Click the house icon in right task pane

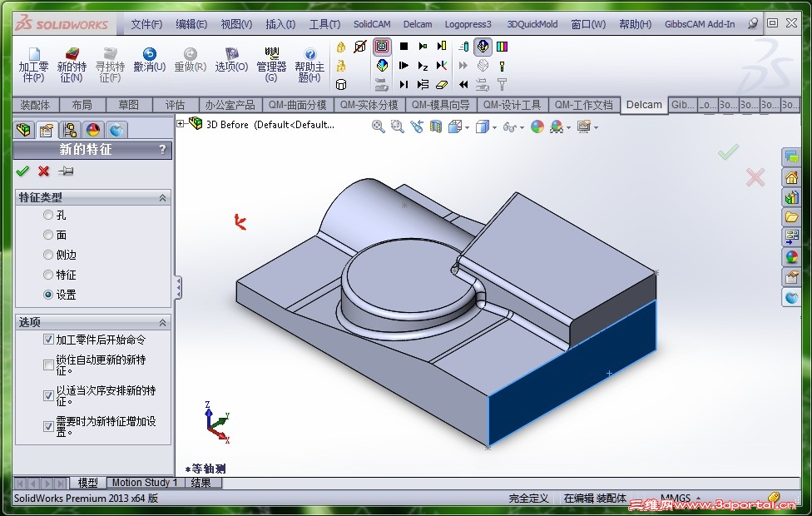[792, 177]
